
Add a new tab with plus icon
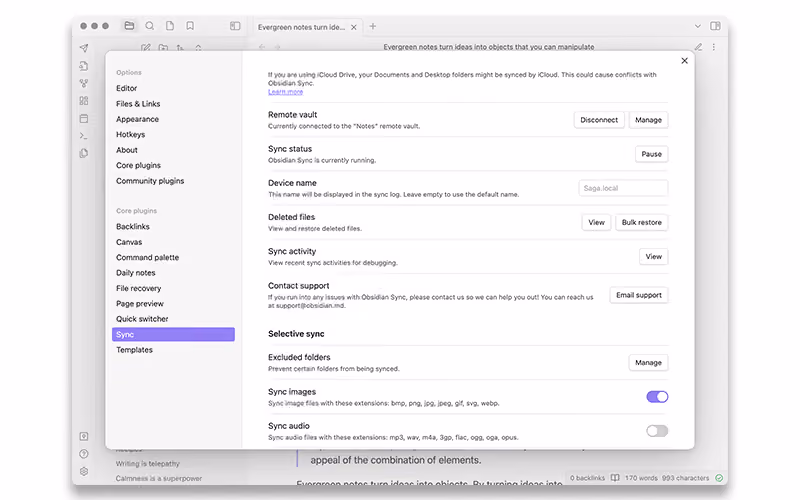click(372, 26)
